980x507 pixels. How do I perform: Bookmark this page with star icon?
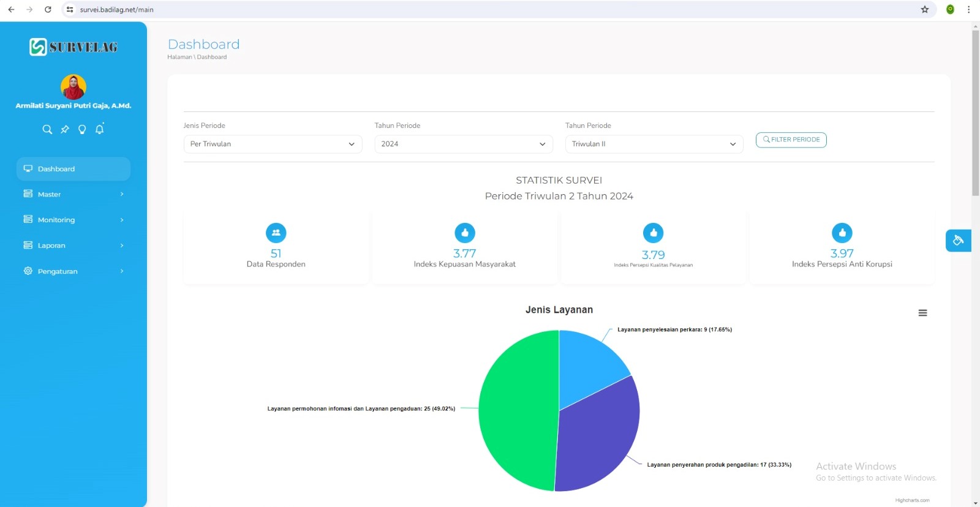pos(925,9)
